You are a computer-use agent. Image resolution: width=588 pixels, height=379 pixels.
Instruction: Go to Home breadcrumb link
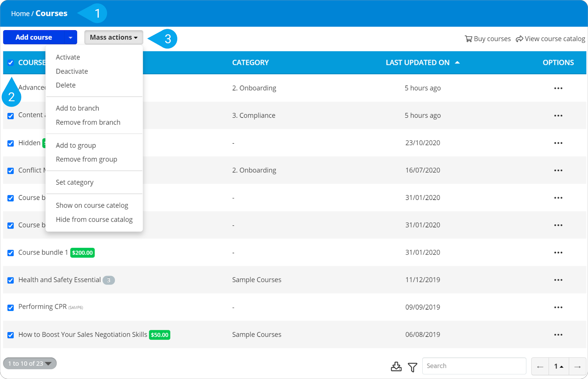tap(20, 14)
